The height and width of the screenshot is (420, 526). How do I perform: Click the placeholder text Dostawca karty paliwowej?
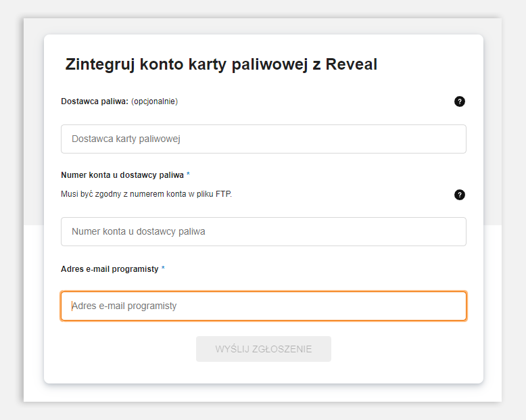[126, 139]
